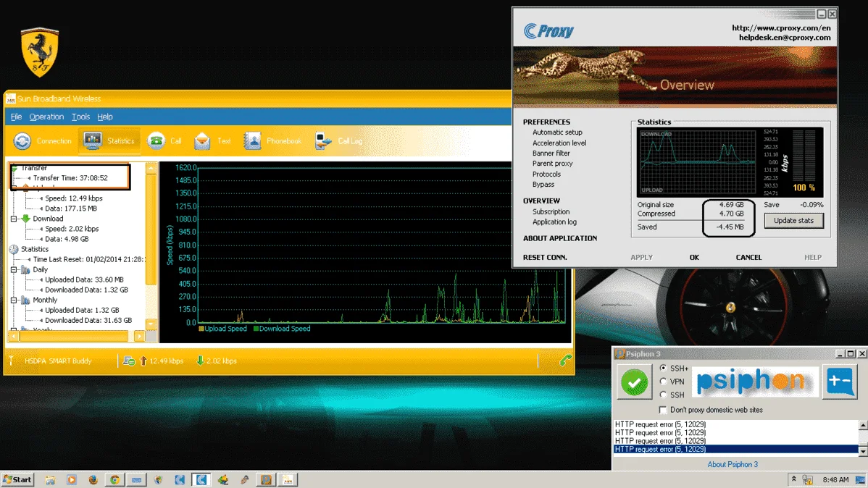Open the About Psiphon 3 link
The height and width of the screenshot is (488, 868).
(733, 464)
